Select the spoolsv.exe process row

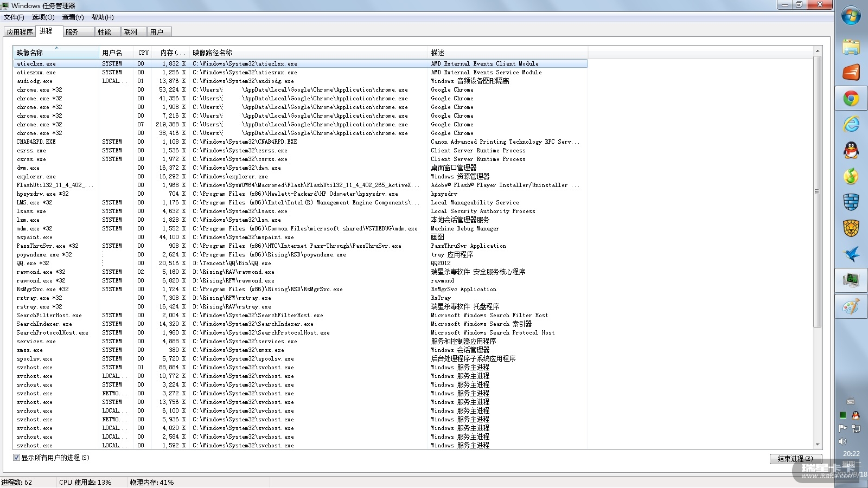click(301, 358)
